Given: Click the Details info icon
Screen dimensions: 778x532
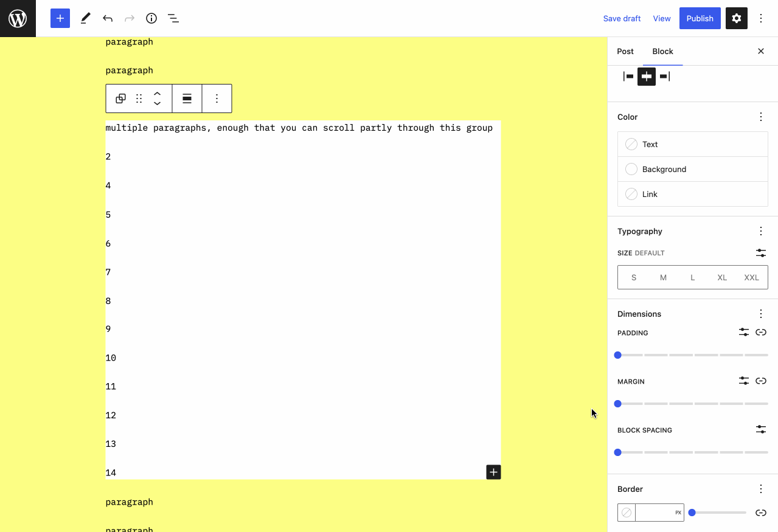Looking at the screenshot, I should (151, 18).
